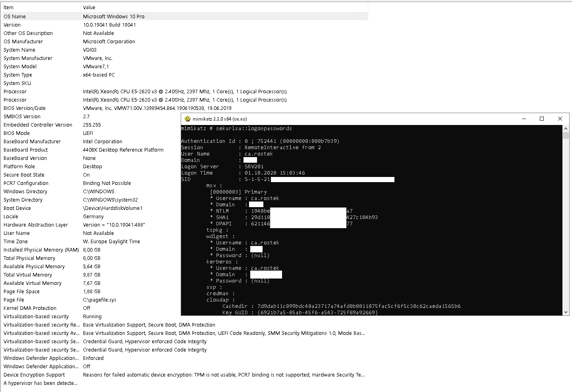The image size is (572, 392).
Task: Minimize the mimikatz window
Action: 524,119
